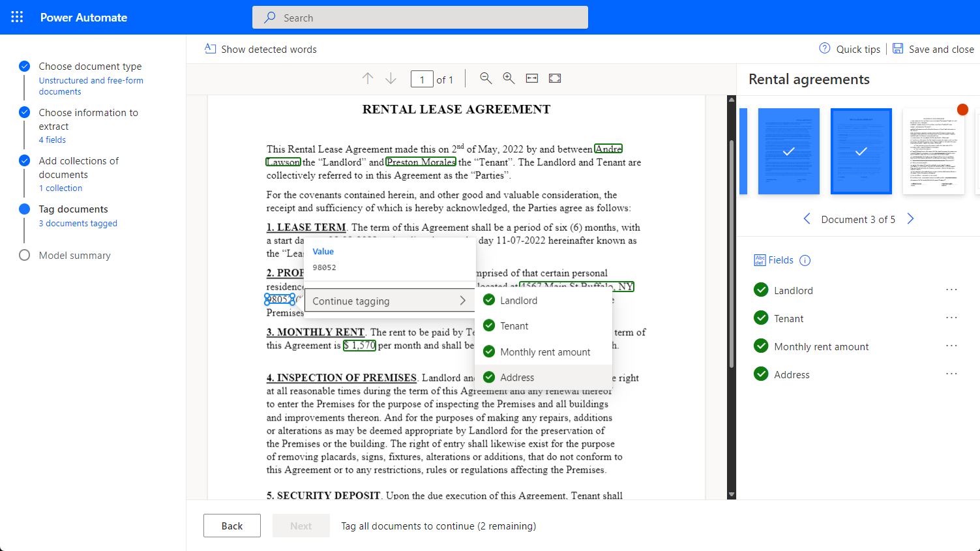The width and height of the screenshot is (980, 551).
Task: Click the zoom out magnifier icon
Action: click(486, 78)
